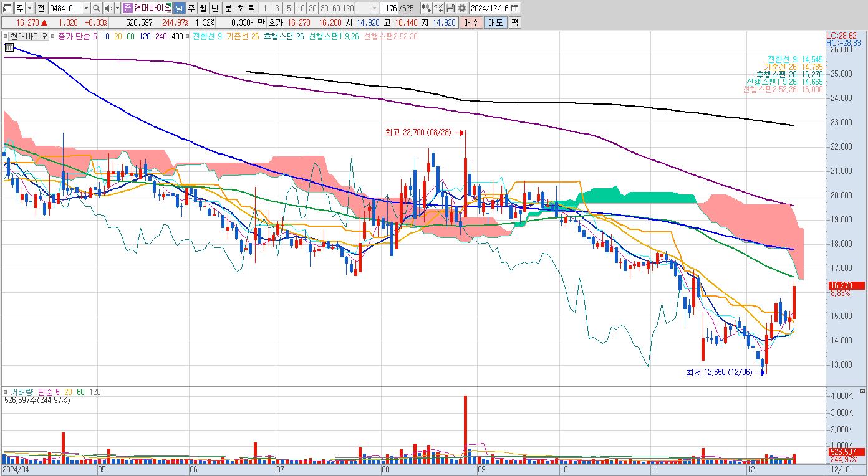Switch to 초 second period
This screenshot has width=868, height=476.
click(x=239, y=8)
